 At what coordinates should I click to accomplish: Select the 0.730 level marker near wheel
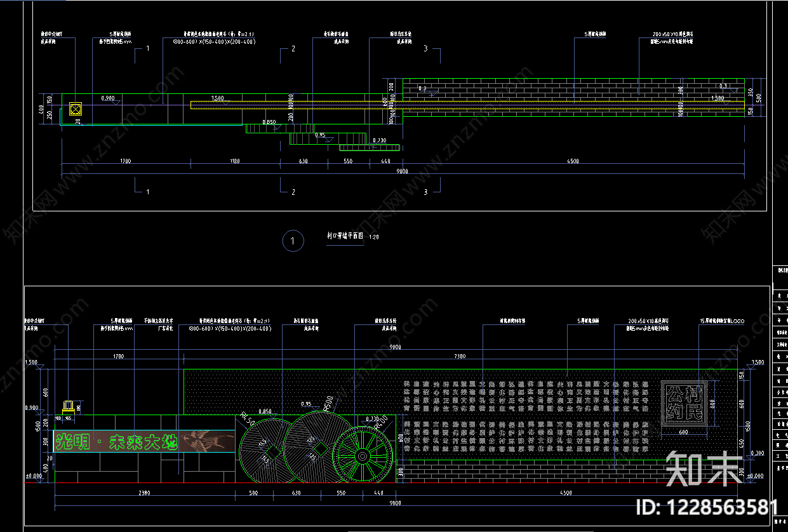click(x=371, y=419)
